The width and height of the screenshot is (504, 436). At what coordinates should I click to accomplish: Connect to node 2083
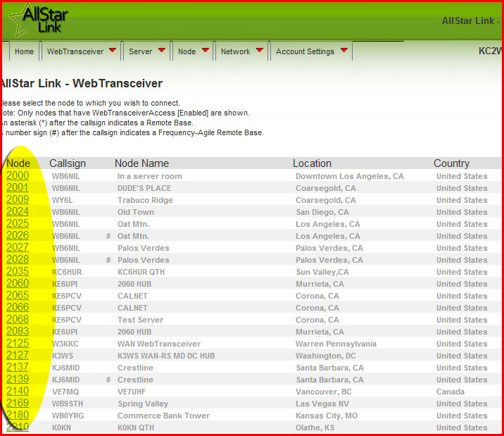click(x=18, y=331)
